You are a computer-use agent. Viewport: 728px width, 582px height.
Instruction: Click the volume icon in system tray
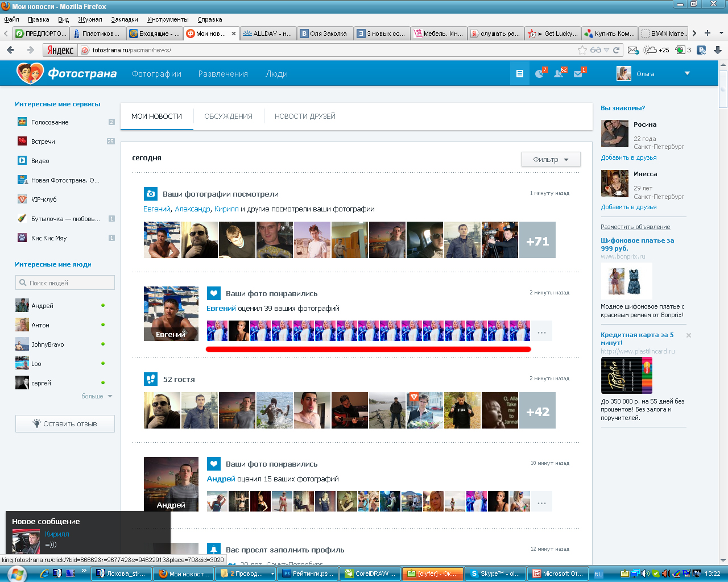[646, 573]
